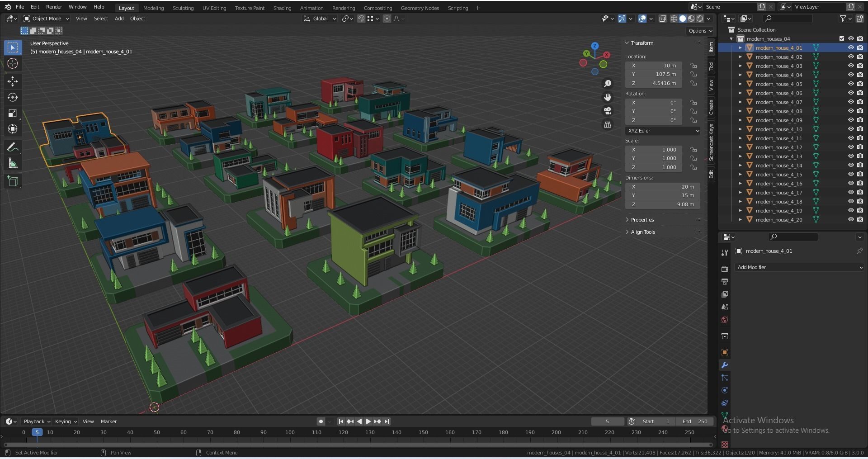Jump to the end frame
868x459 pixels.
tap(387, 421)
